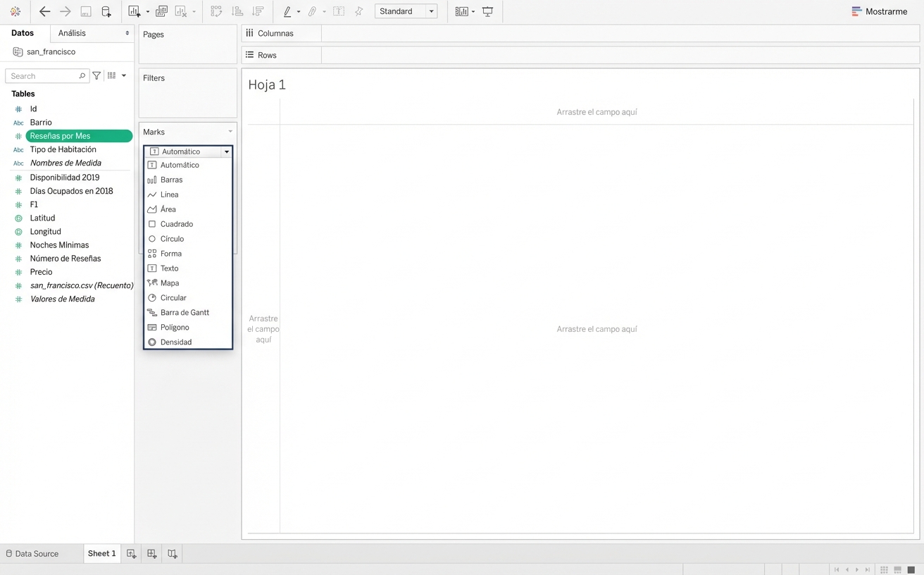Collapse the Automático mark type dropdown
Image resolution: width=924 pixels, height=575 pixels.
coord(226,152)
